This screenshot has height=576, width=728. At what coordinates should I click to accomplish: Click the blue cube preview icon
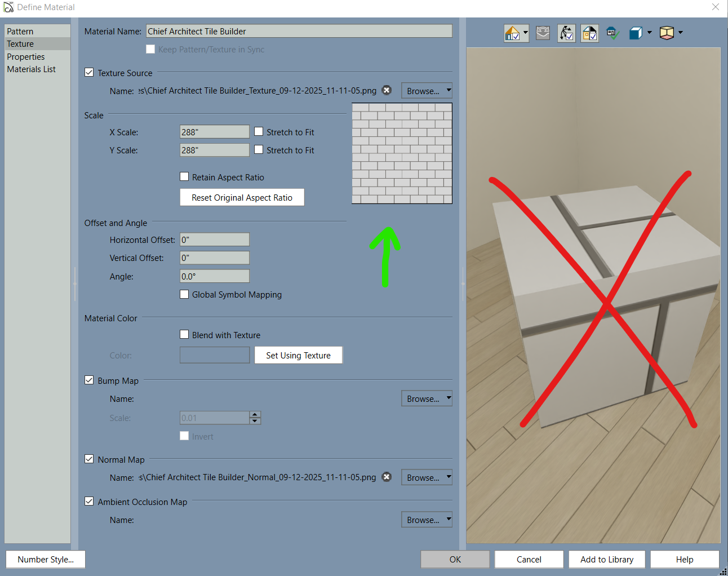(636, 33)
